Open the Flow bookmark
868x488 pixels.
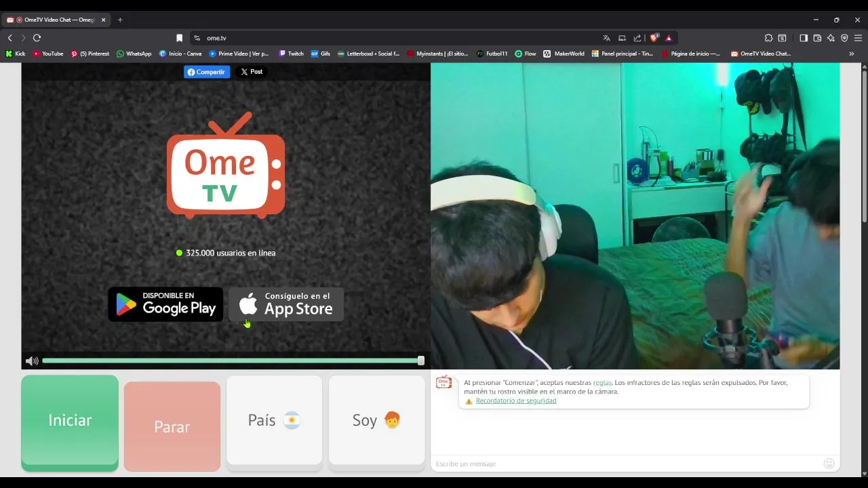(525, 54)
